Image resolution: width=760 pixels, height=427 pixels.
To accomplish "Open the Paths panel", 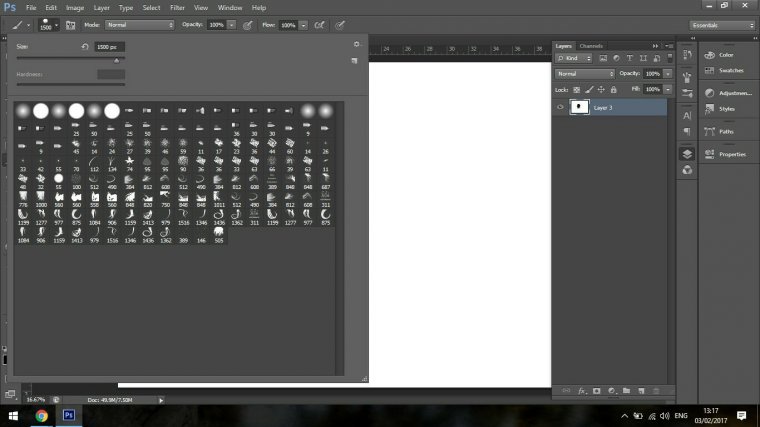I will 719,131.
